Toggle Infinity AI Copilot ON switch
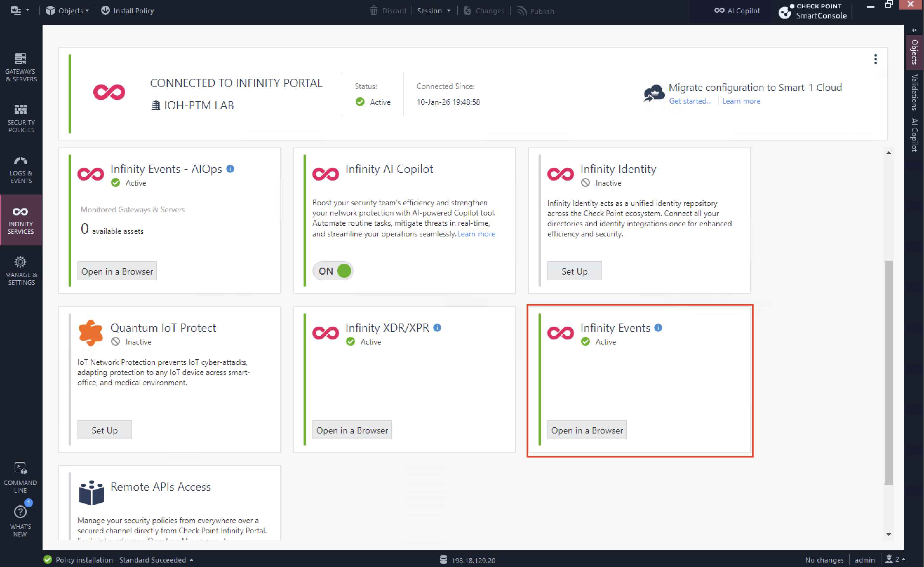The height and width of the screenshot is (567, 924). tap(333, 271)
